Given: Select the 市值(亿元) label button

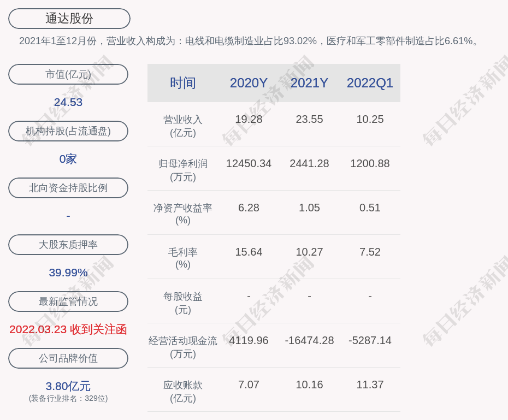Looking at the screenshot, I should 68,74.
